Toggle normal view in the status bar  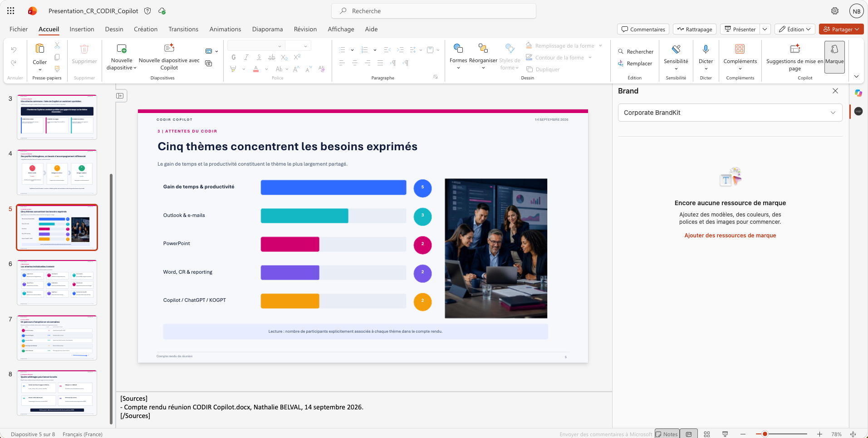[689, 434]
